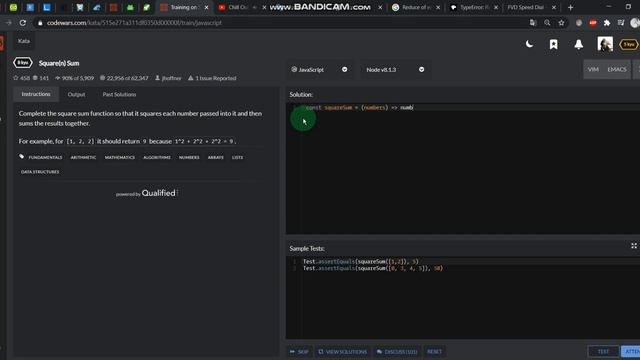This screenshot has width=640, height=360.
Task: Select the shopping cart pinned tab
Action: click(80, 7)
